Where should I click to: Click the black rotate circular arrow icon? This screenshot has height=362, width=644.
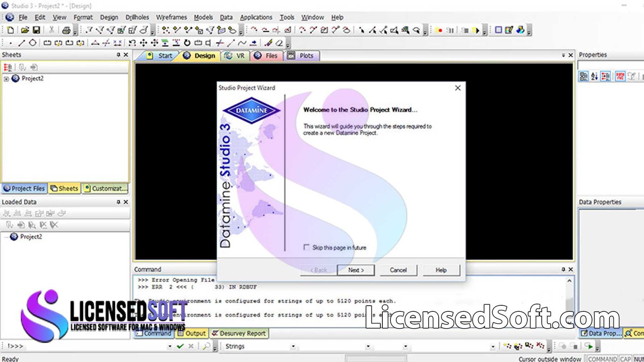point(187,43)
